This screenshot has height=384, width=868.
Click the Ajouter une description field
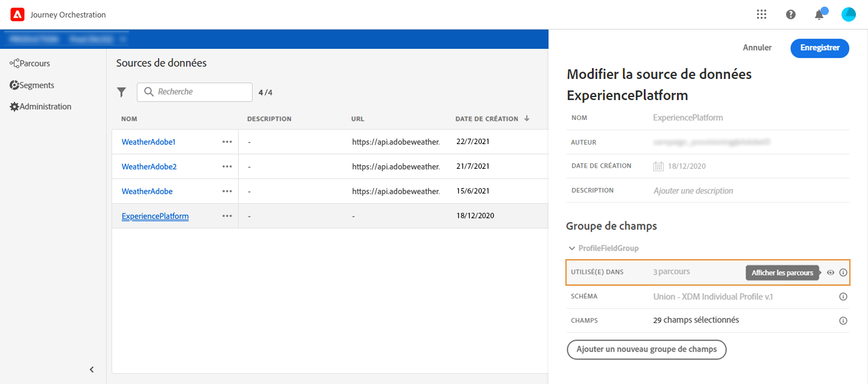coord(693,190)
